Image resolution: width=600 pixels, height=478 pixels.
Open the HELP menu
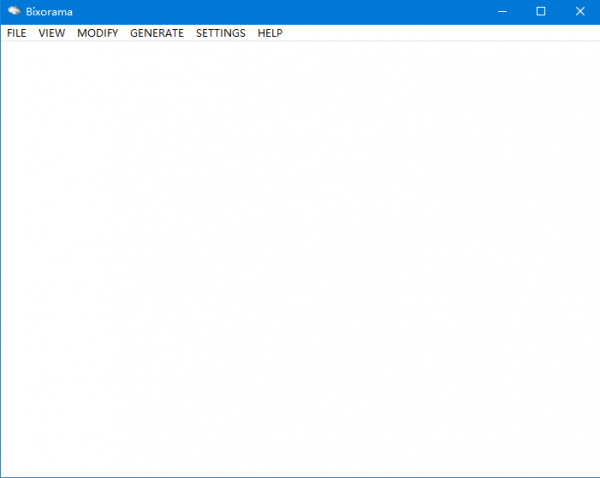click(x=270, y=33)
